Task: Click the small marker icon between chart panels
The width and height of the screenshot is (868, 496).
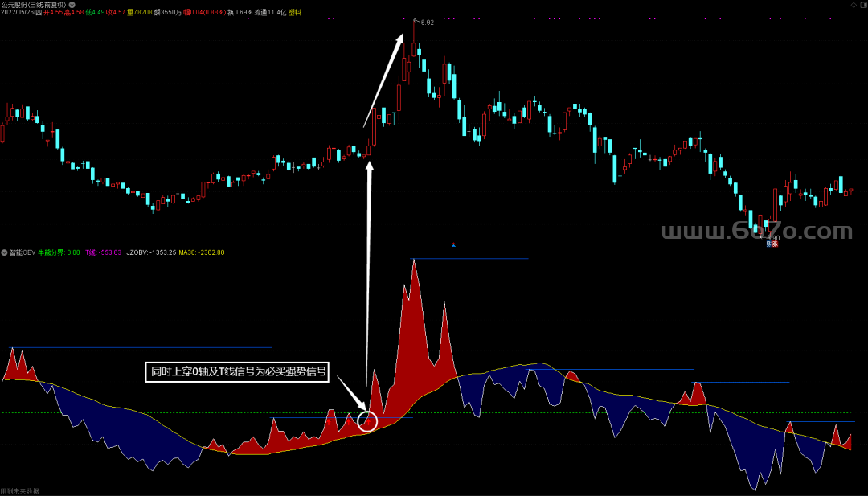Action: (x=453, y=244)
